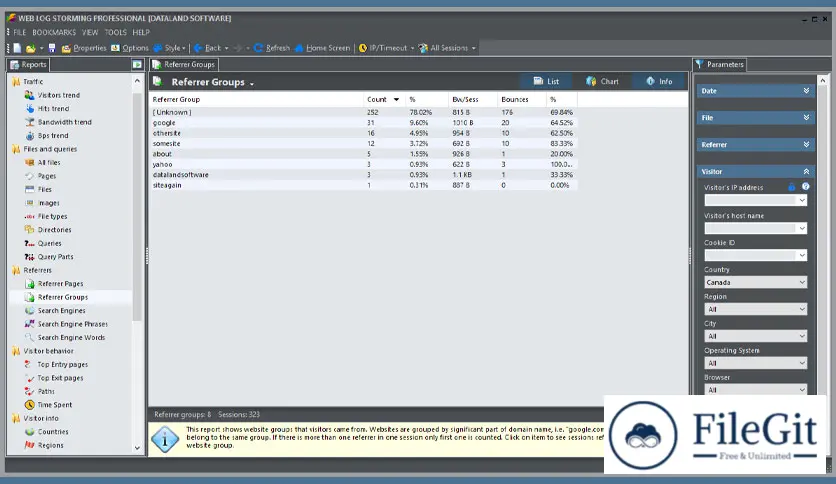Open the Region dropdown

click(x=755, y=309)
